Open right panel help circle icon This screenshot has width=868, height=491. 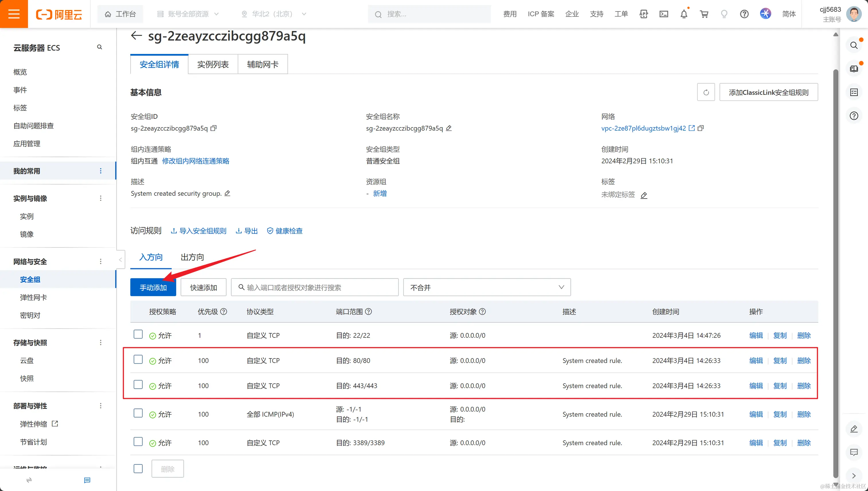point(854,116)
